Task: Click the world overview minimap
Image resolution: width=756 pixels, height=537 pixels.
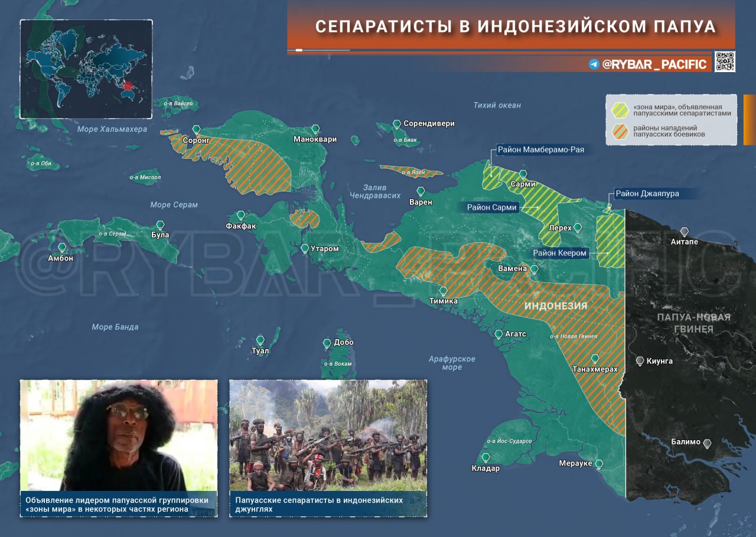Action: (x=86, y=69)
